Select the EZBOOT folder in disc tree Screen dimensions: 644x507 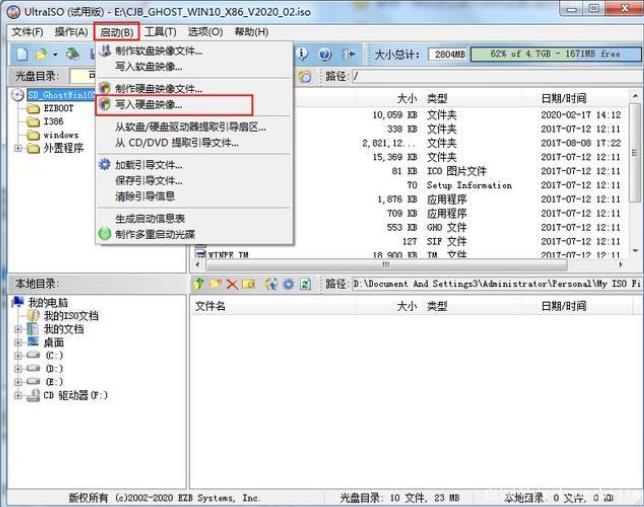point(58,108)
